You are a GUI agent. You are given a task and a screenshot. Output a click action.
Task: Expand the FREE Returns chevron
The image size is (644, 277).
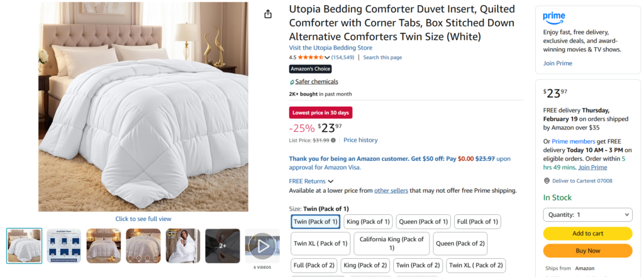pyautogui.click(x=331, y=182)
